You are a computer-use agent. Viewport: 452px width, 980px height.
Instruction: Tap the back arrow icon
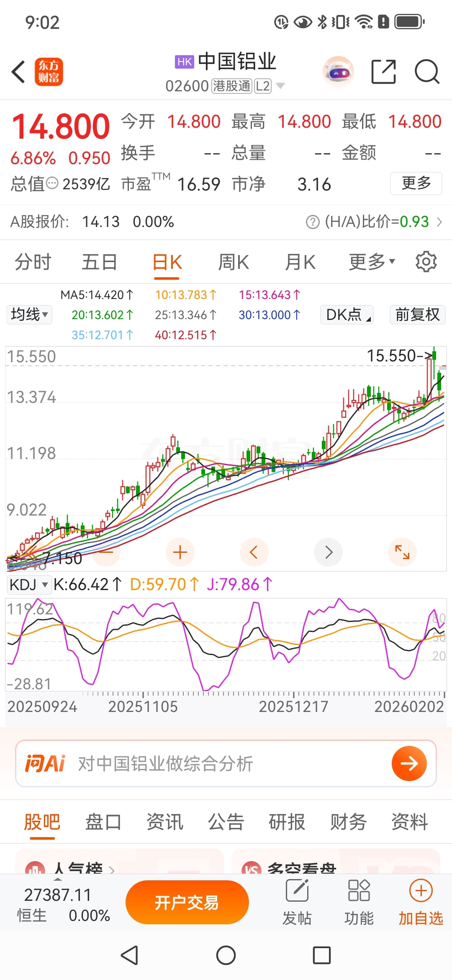click(x=18, y=72)
